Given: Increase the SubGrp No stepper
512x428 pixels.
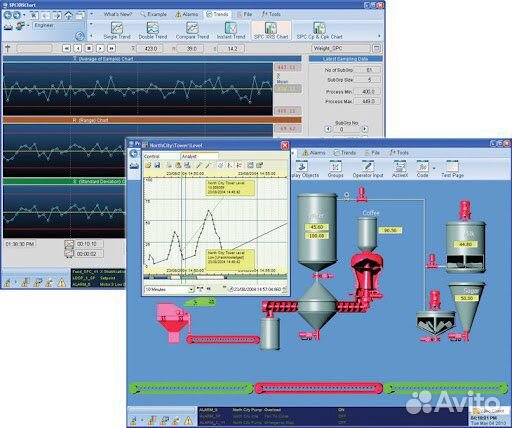Looking at the screenshot, I should coord(365,129).
